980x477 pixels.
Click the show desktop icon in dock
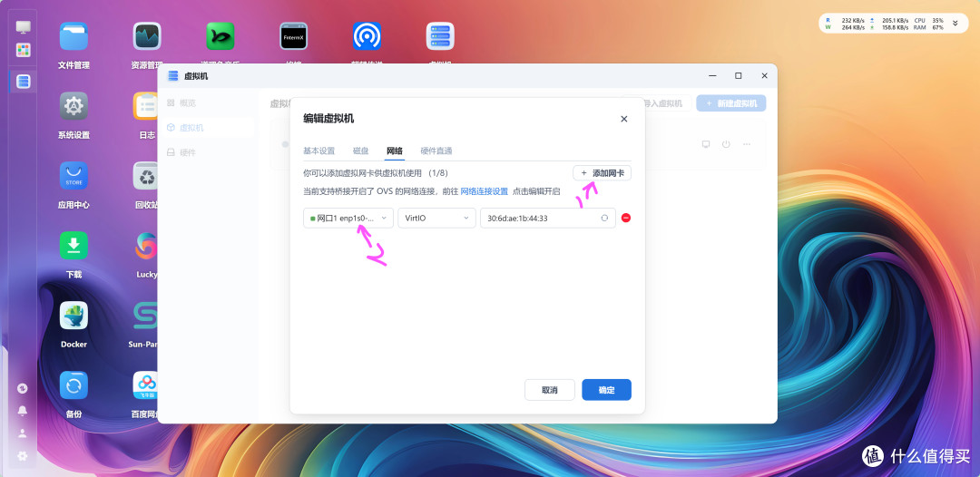(23, 27)
